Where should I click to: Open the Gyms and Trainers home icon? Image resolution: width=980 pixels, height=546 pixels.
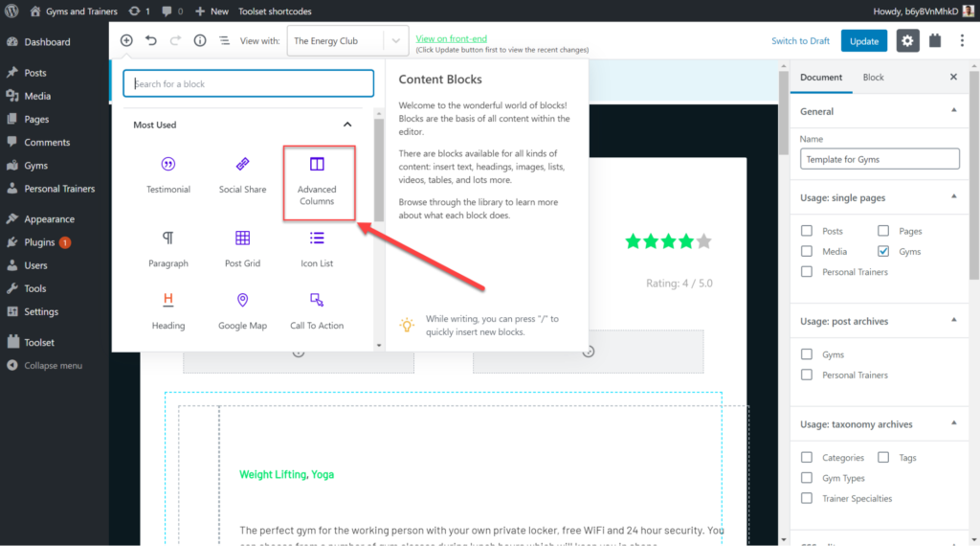[35, 11]
